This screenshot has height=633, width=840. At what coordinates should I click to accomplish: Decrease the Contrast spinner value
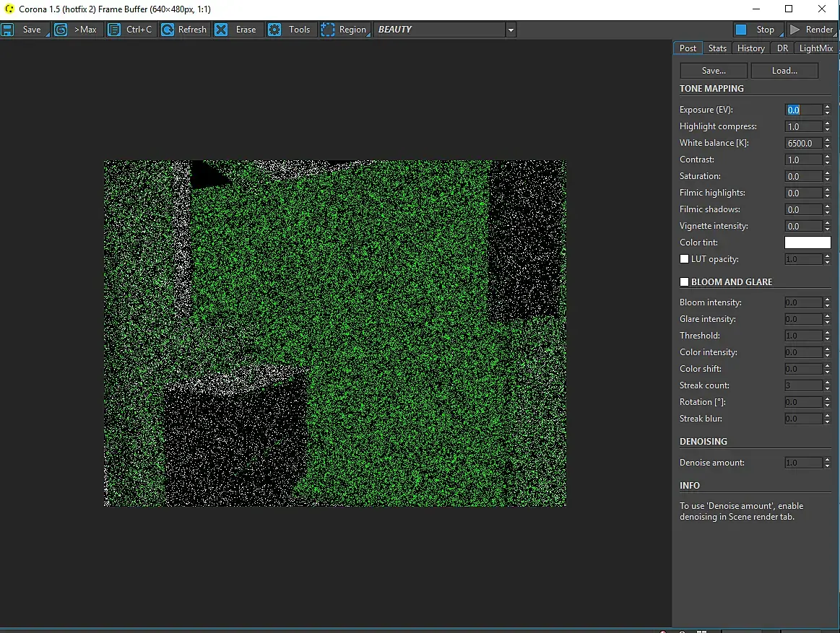(827, 162)
